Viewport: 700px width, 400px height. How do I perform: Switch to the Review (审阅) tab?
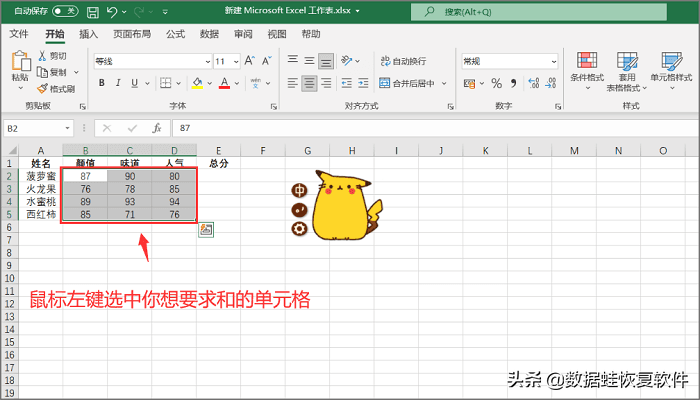pyautogui.click(x=243, y=34)
